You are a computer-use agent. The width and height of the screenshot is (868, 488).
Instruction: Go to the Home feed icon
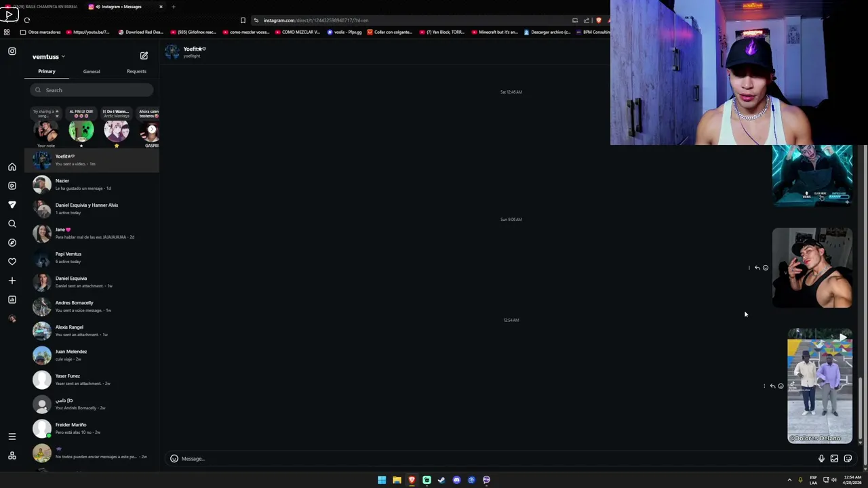(x=12, y=167)
